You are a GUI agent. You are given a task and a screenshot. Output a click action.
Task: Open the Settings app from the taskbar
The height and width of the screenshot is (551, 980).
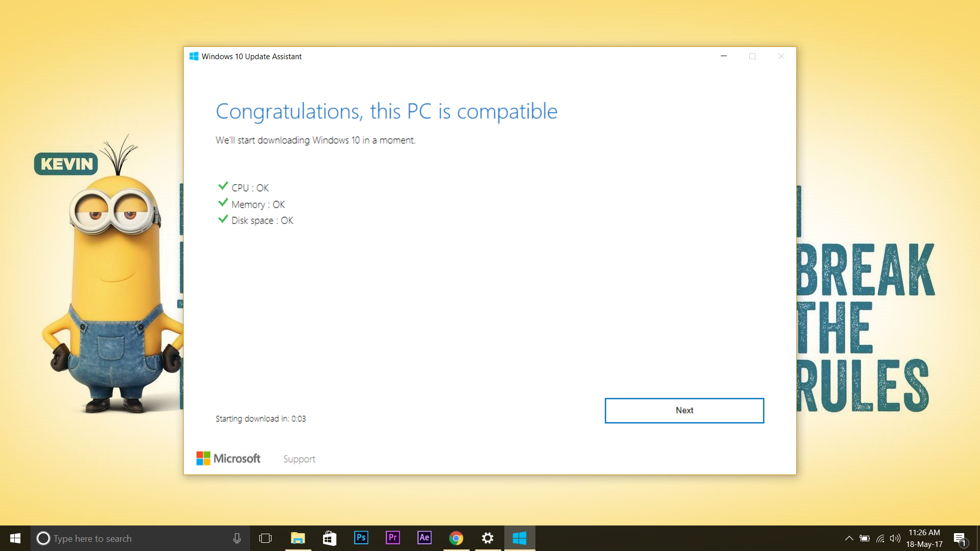point(488,538)
